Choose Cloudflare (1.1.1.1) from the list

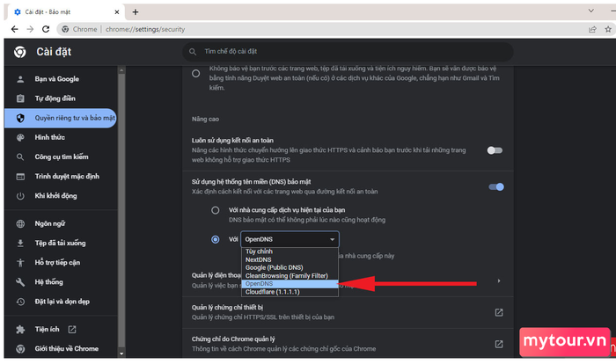pyautogui.click(x=290, y=292)
